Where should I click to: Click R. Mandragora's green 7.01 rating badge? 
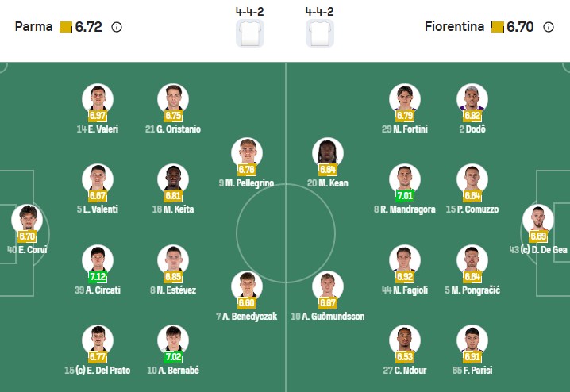coord(405,196)
